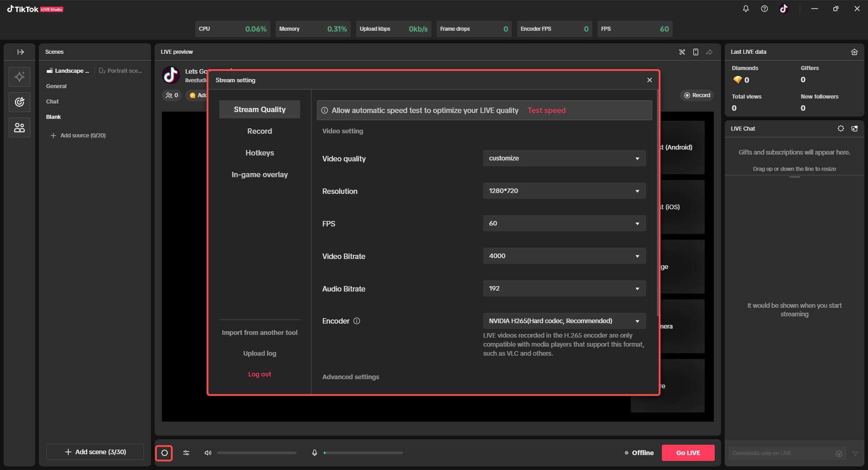Click the Test speed link
Viewport: 868px width, 470px height.
point(546,111)
